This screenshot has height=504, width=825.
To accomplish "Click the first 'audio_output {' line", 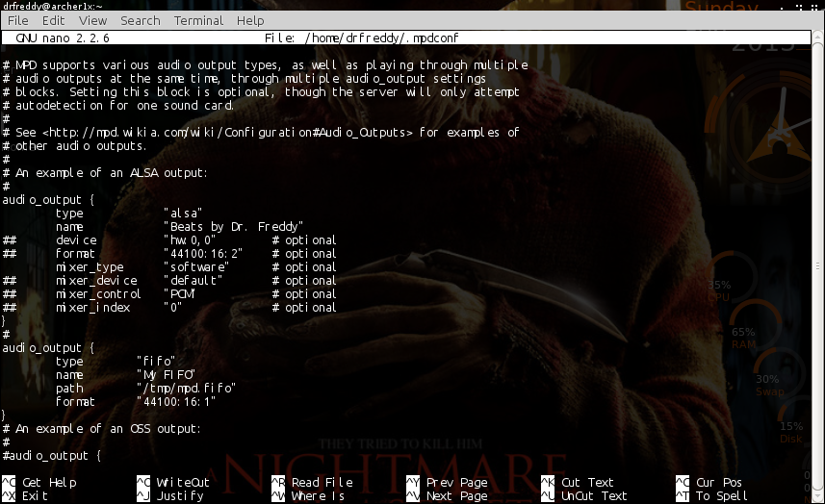I will click(x=48, y=200).
